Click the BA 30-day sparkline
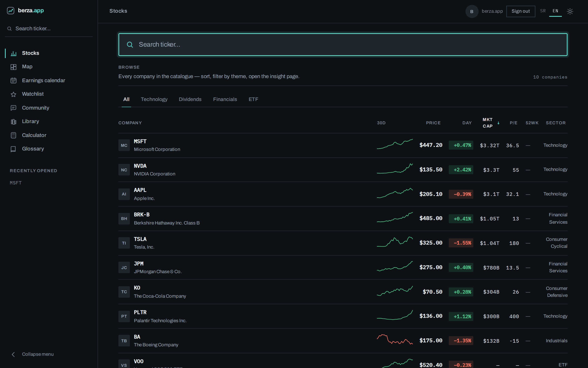 point(395,340)
